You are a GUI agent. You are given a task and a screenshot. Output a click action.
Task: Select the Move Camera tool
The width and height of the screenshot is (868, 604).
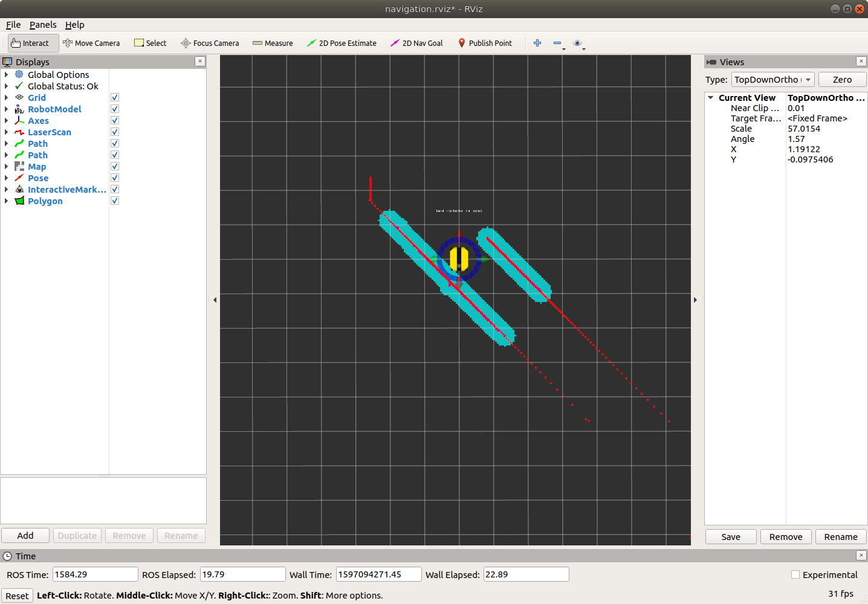tap(91, 43)
